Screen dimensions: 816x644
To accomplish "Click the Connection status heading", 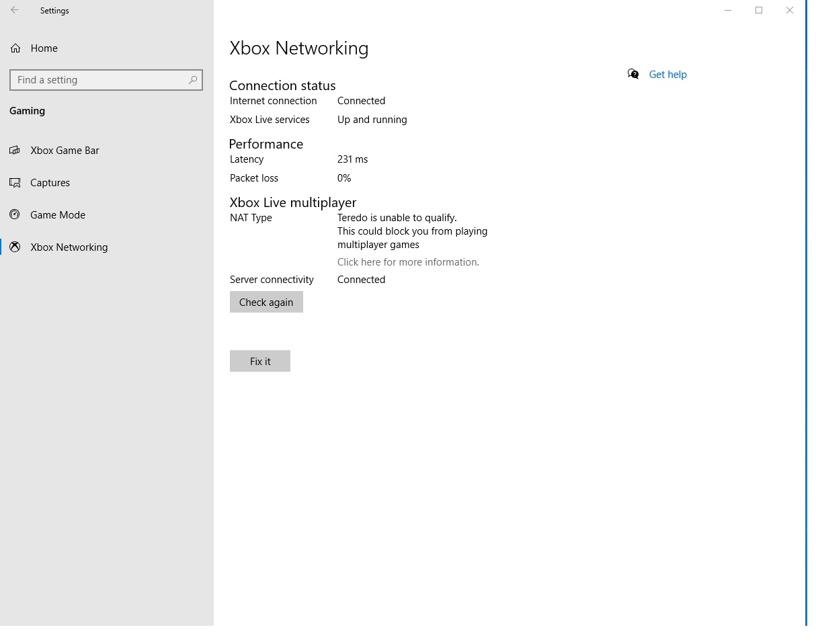I will coord(282,85).
